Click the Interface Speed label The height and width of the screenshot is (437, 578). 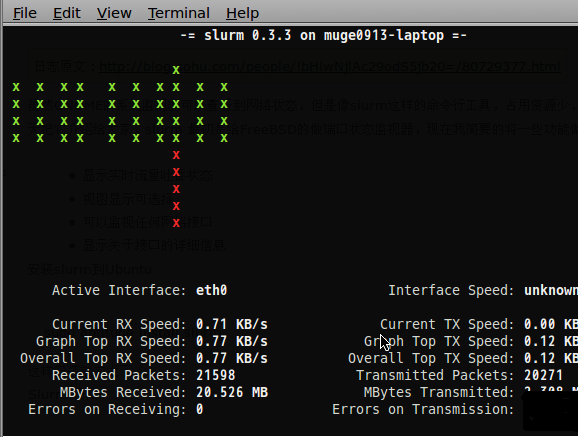tap(451, 290)
